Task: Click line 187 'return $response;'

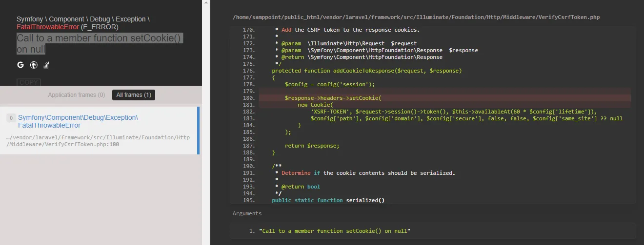Action: (312, 146)
